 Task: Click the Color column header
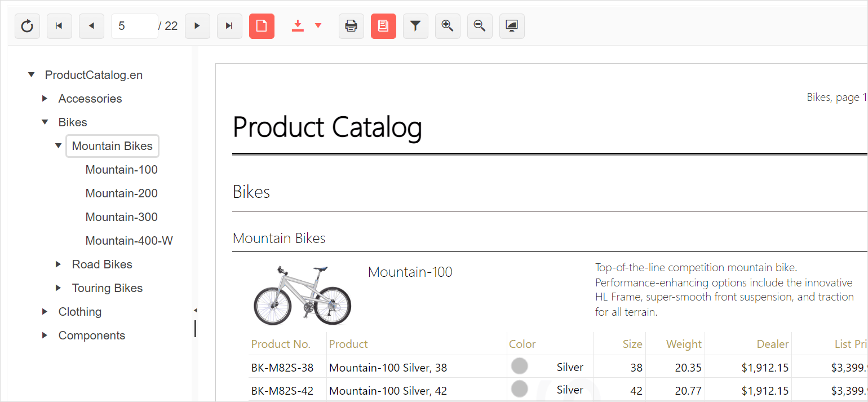(x=522, y=344)
